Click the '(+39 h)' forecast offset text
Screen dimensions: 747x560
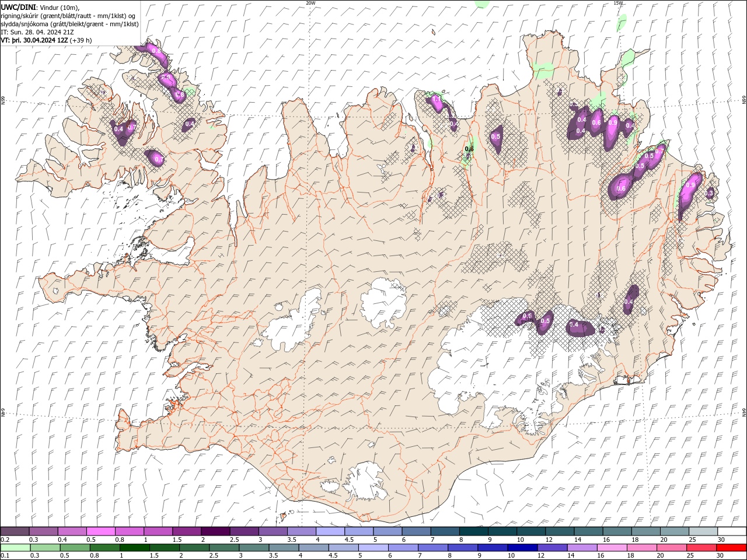coord(81,40)
